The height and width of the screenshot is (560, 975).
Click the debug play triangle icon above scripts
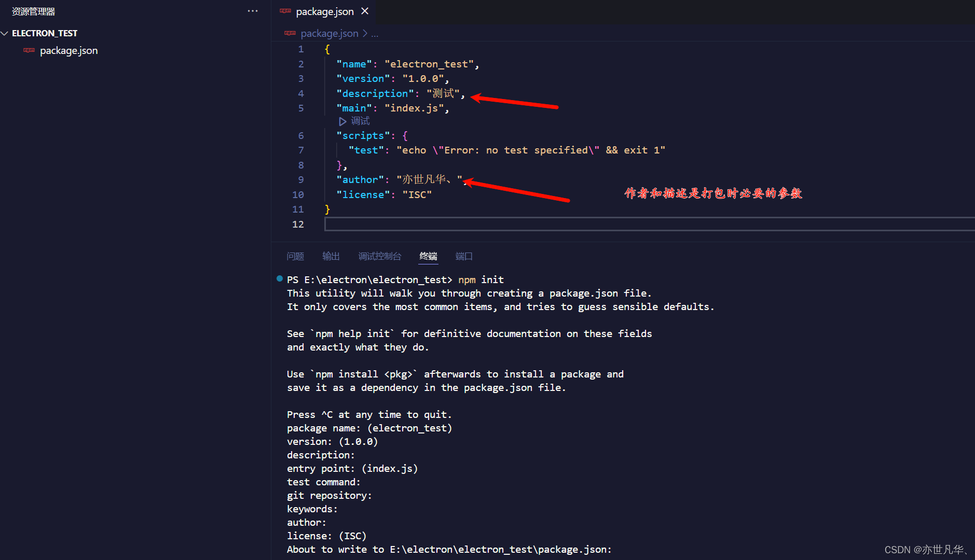coord(342,121)
